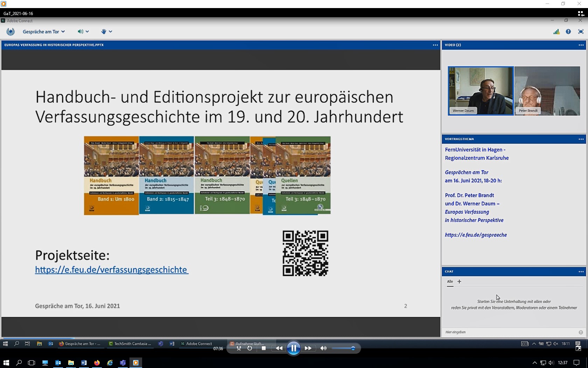Screen dimensions: 588x368
Task: Click the Handbuch Band 2 book cover
Action: pyautogui.click(x=167, y=175)
